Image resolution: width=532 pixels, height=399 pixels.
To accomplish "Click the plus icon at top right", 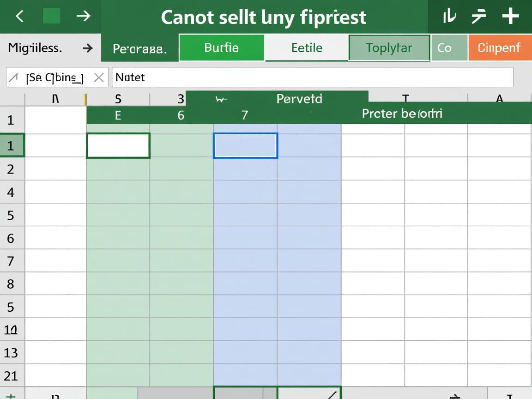I will [511, 17].
